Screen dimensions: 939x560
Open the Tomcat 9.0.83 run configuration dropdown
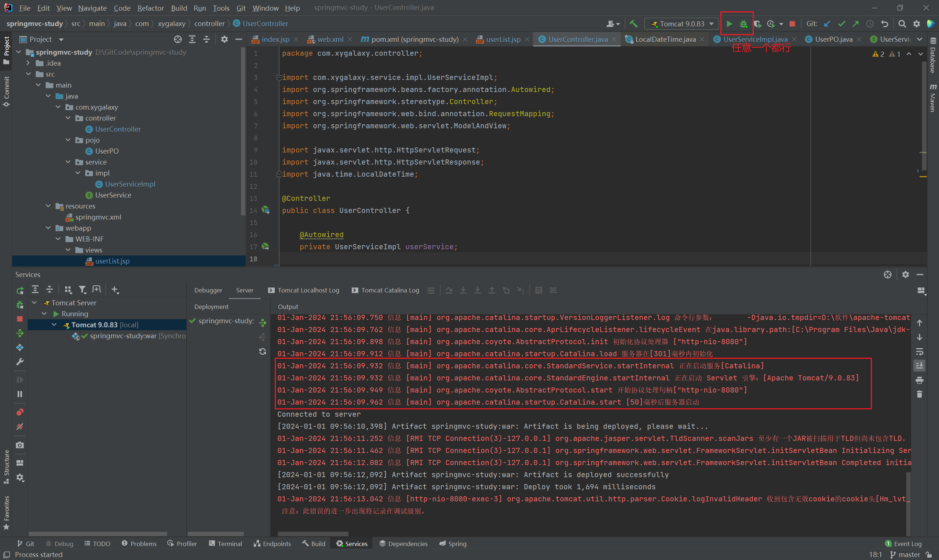682,24
